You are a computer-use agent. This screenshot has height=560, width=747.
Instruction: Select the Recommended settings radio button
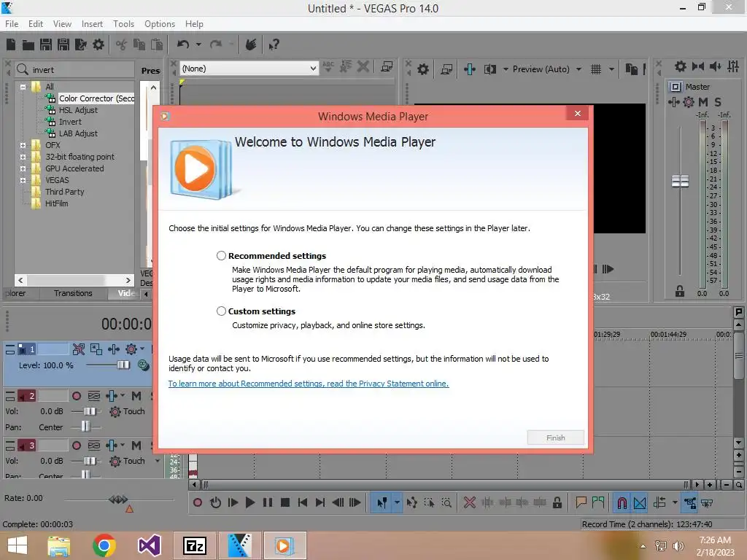coord(221,256)
